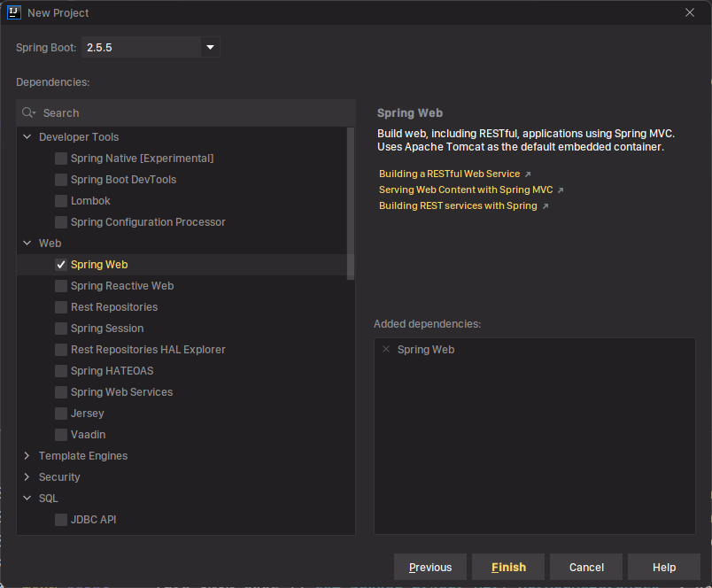The height and width of the screenshot is (588, 712).
Task: Tick Spring HATEOAS checkbox
Action: (61, 371)
